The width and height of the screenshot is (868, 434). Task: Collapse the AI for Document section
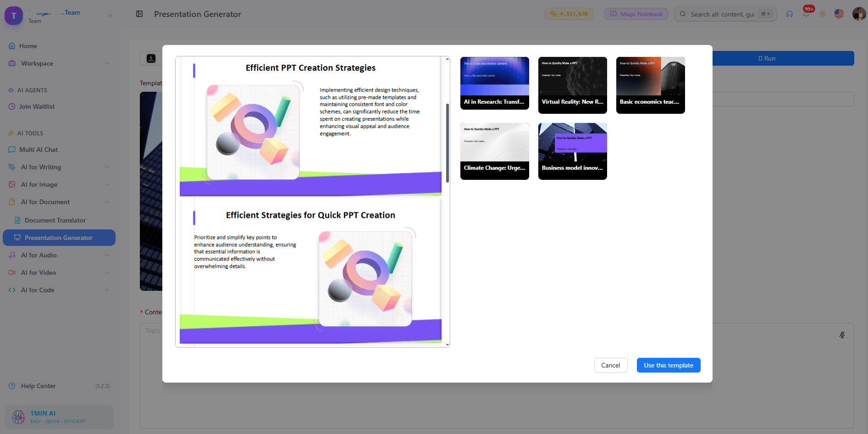tap(107, 202)
